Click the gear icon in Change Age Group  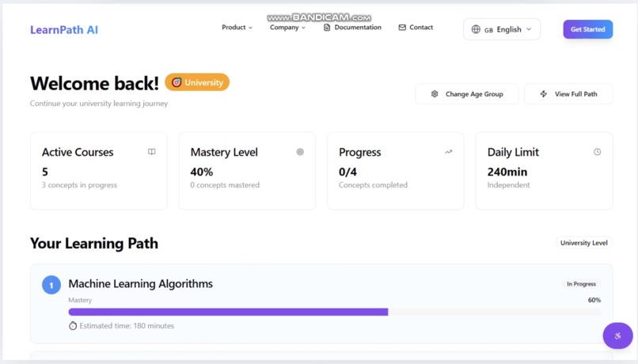(x=435, y=94)
